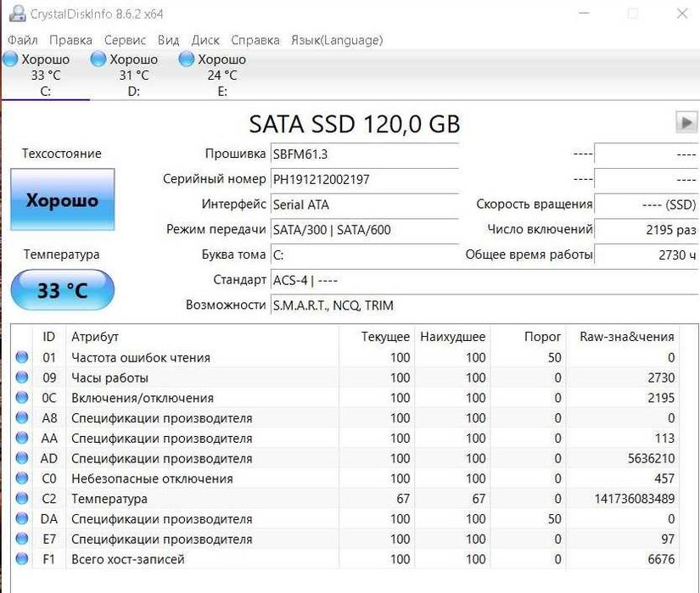Click the Общее время работы value field
This screenshot has height=593, width=700.
tap(646, 255)
